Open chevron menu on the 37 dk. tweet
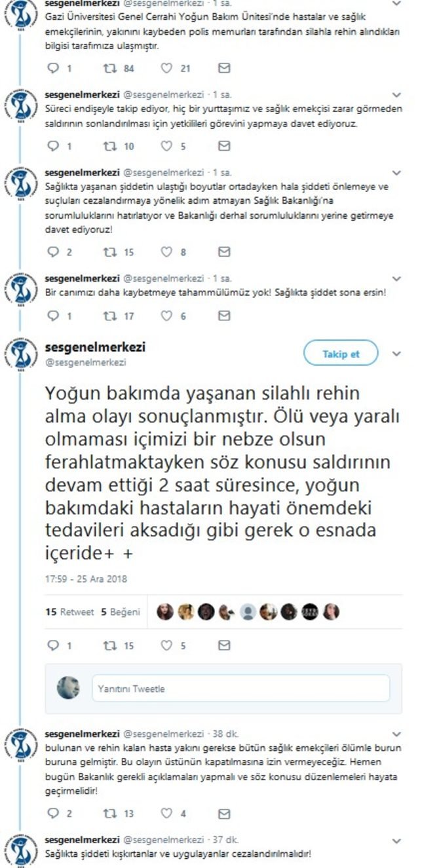Image resolution: width=439 pixels, height=868 pixels. (x=396, y=840)
